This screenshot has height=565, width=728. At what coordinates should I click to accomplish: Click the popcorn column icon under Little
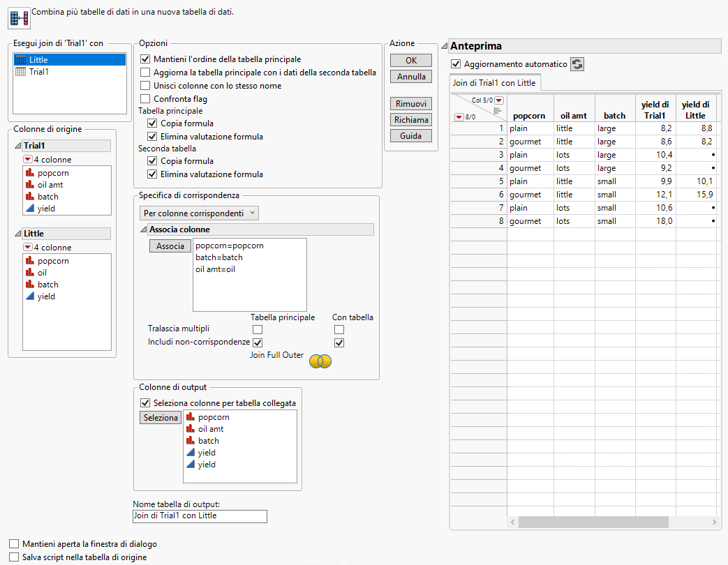(x=30, y=261)
